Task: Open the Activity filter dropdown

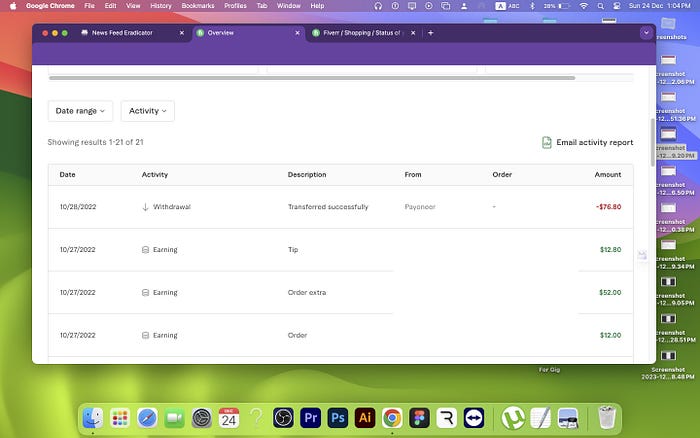Action: click(x=148, y=111)
